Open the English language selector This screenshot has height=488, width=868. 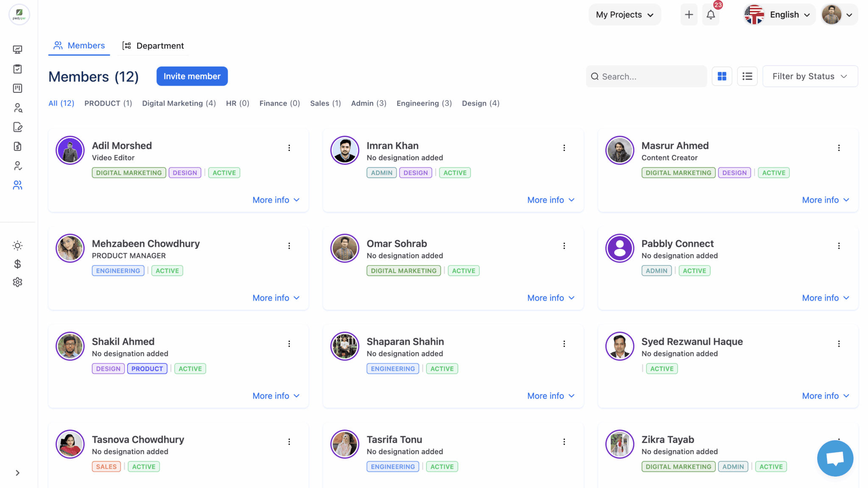pos(779,14)
